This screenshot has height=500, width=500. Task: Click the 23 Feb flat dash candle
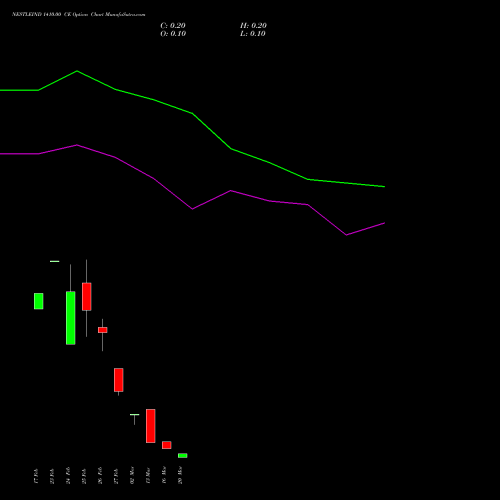click(54, 261)
